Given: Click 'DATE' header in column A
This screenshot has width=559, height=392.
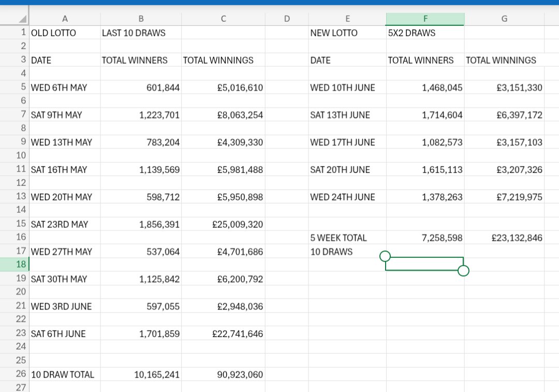Looking at the screenshot, I should 65,60.
